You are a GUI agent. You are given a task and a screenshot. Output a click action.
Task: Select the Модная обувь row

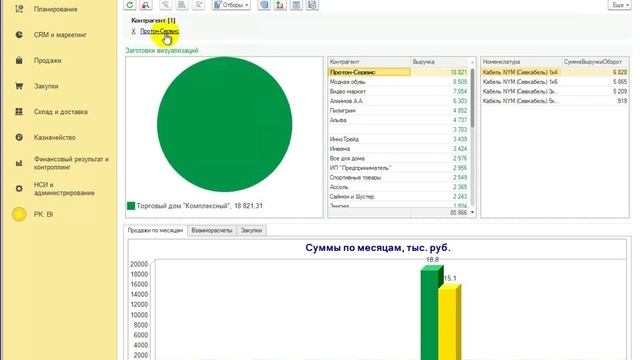pos(398,82)
